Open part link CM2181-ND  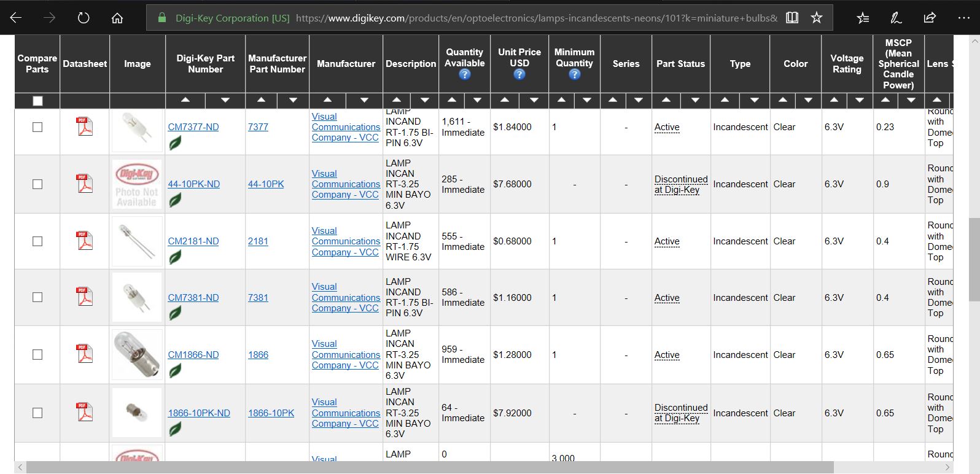coord(193,241)
